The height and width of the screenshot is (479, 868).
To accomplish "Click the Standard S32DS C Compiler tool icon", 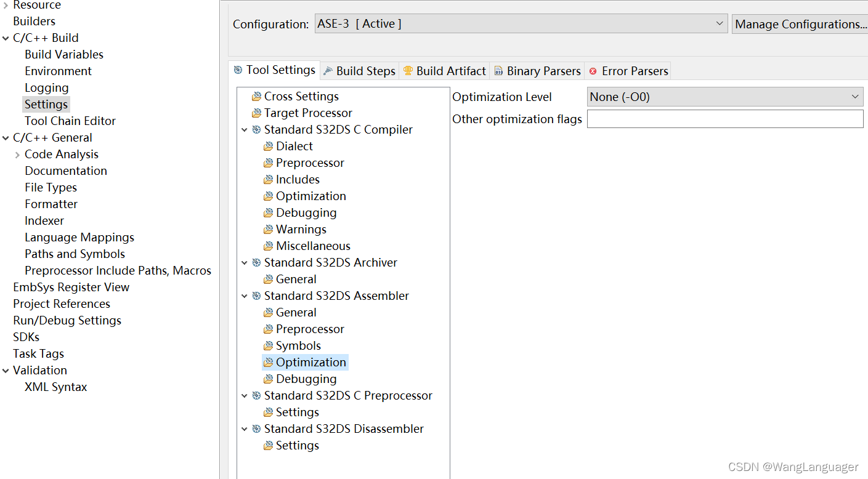I will [256, 130].
